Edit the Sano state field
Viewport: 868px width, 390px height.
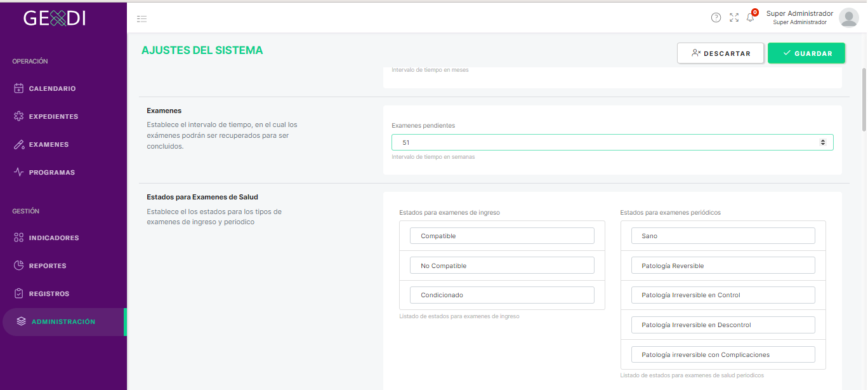pyautogui.click(x=723, y=236)
